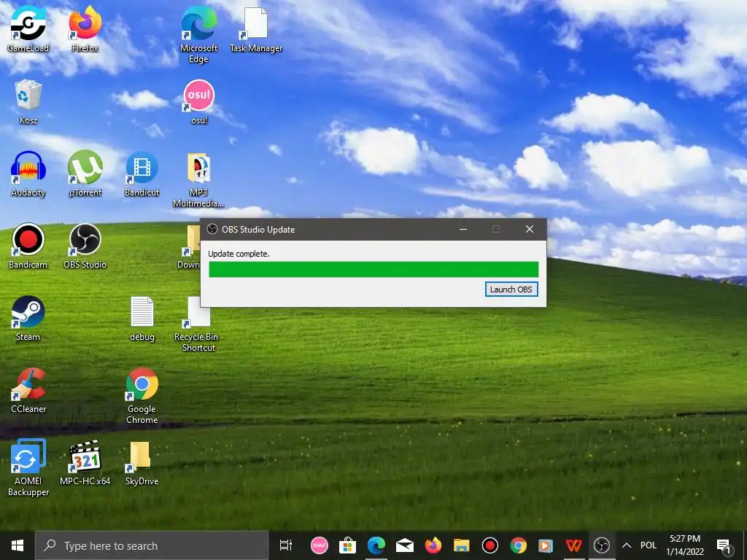The height and width of the screenshot is (560, 747).
Task: Click the POL language indicator
Action: [649, 545]
